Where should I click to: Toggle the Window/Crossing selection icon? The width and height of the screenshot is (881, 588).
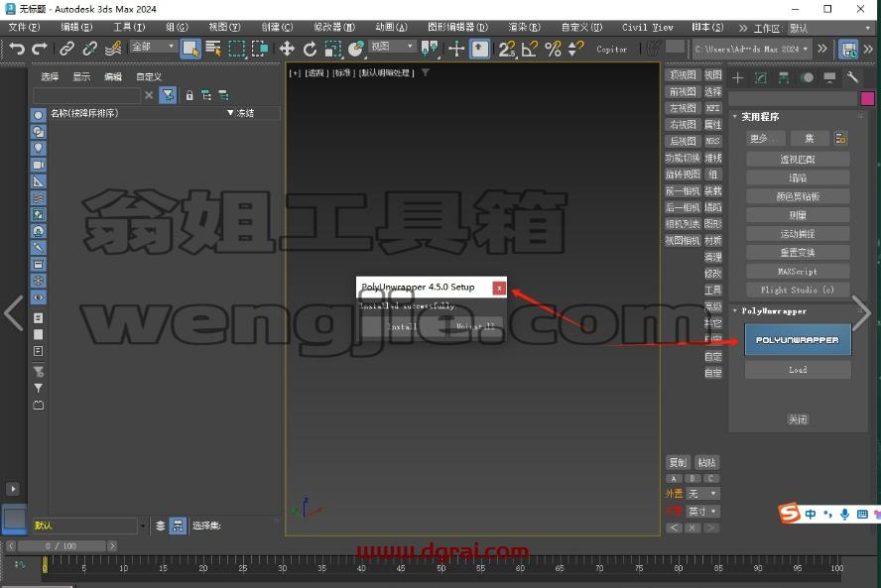click(x=260, y=49)
